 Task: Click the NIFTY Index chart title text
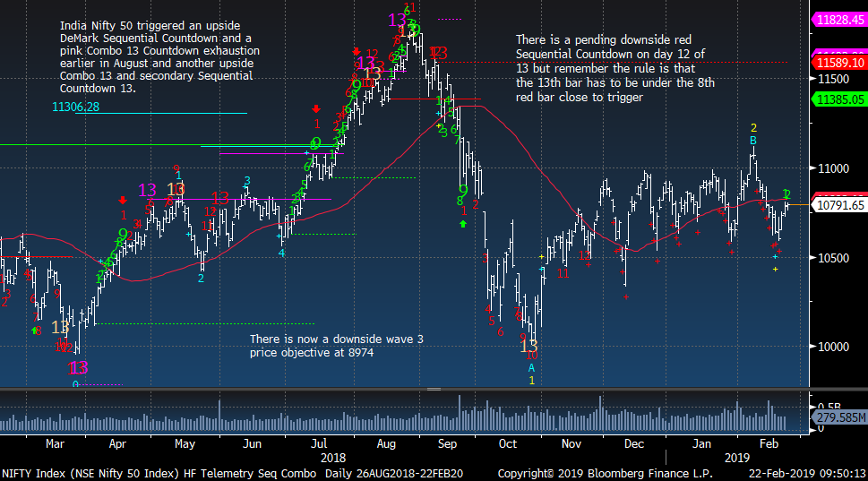point(159,474)
